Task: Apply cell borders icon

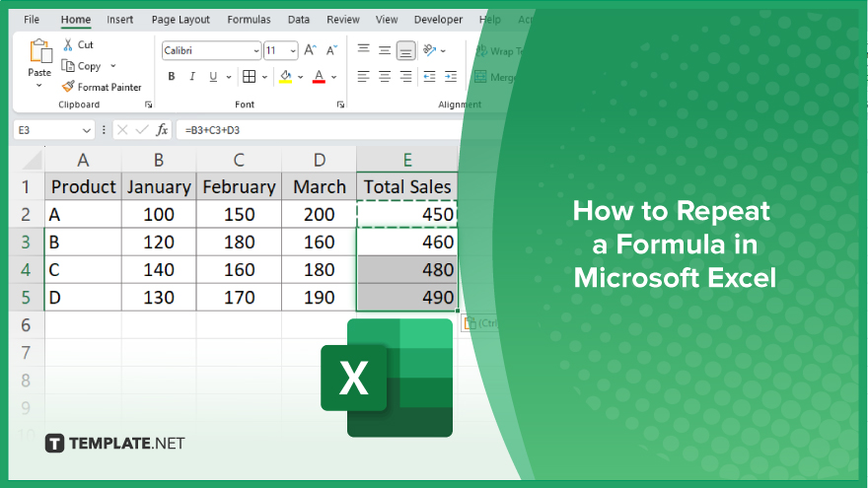Action: tap(250, 76)
